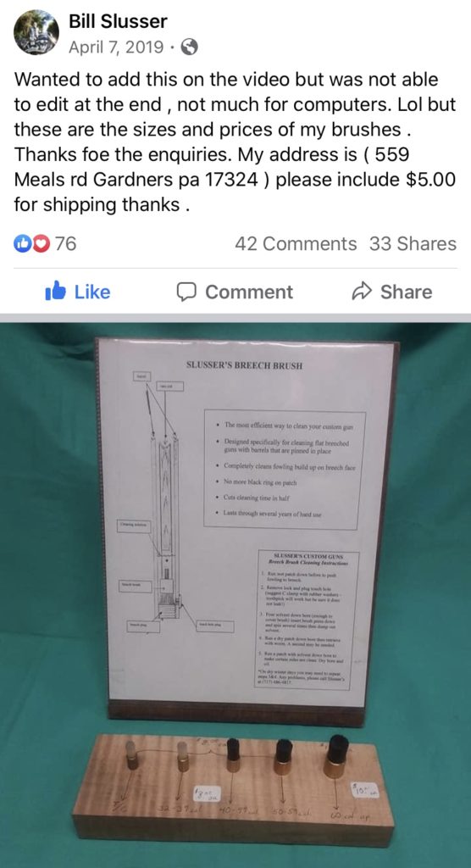The width and height of the screenshot is (471, 868).
Task: Like the post using the Like label
Action: (x=91, y=292)
